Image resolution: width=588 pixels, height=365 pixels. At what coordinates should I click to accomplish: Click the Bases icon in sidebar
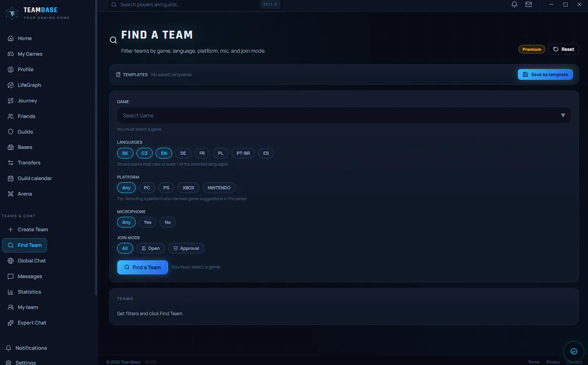[11, 147]
